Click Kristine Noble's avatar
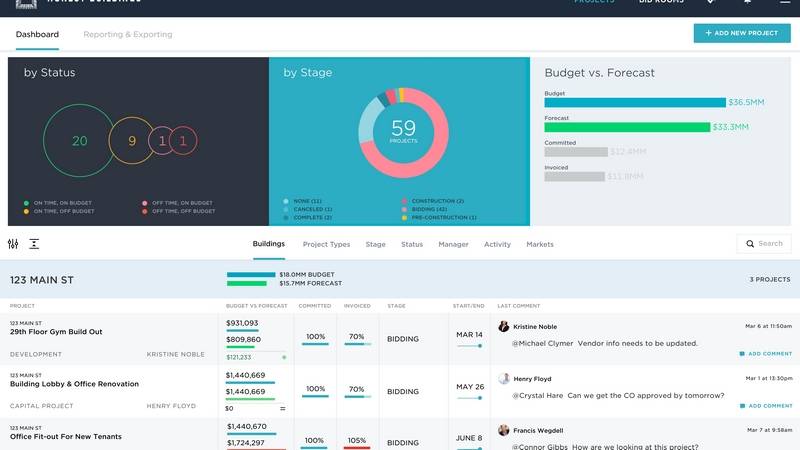Image resolution: width=800 pixels, height=450 pixels. point(504,326)
